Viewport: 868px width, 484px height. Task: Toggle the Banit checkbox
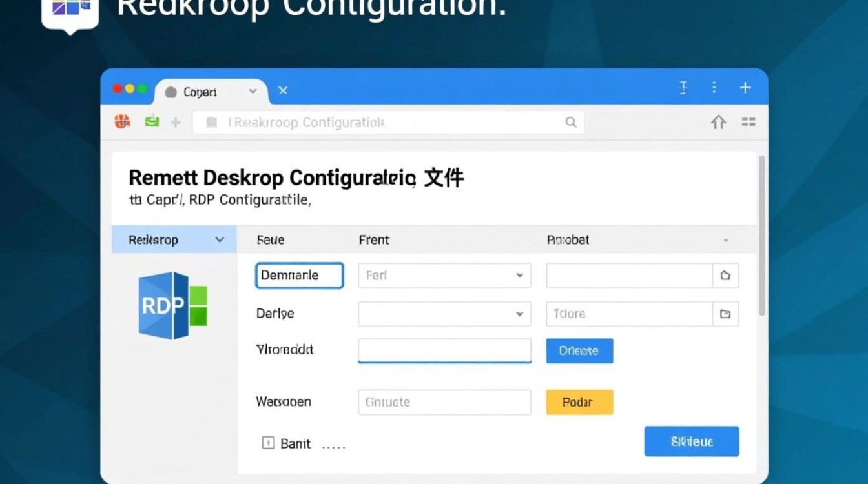tap(268, 443)
